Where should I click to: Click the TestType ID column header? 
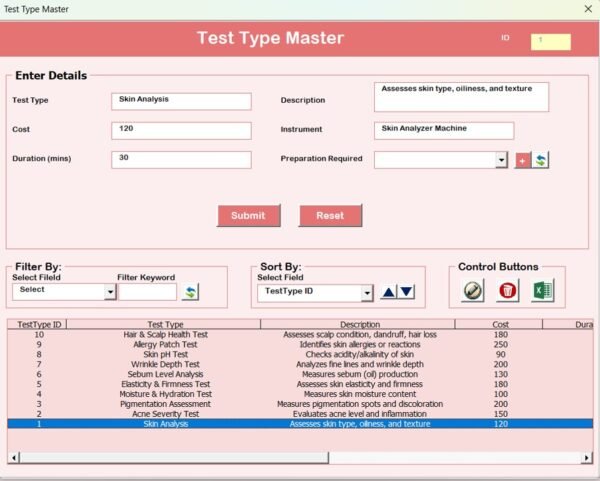click(38, 324)
